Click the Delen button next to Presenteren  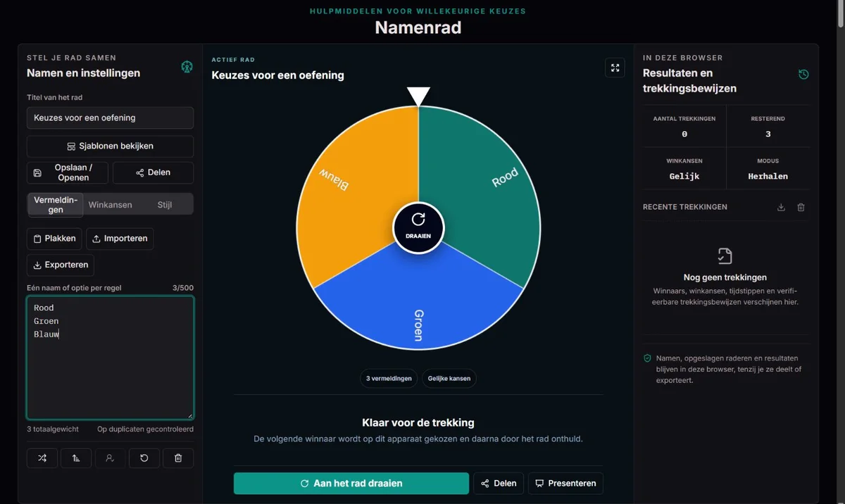pos(499,484)
